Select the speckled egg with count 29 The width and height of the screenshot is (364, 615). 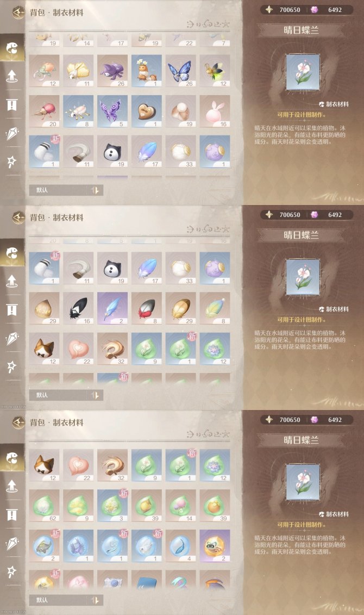44,308
